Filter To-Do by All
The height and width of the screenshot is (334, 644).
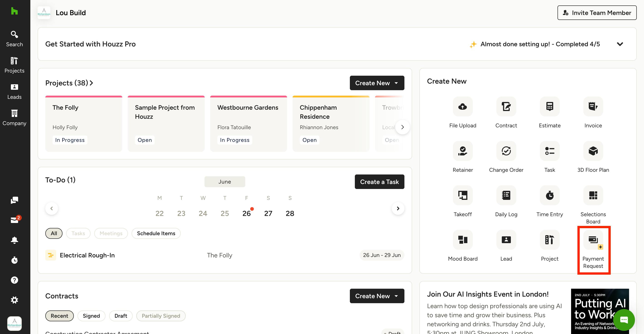(x=54, y=233)
